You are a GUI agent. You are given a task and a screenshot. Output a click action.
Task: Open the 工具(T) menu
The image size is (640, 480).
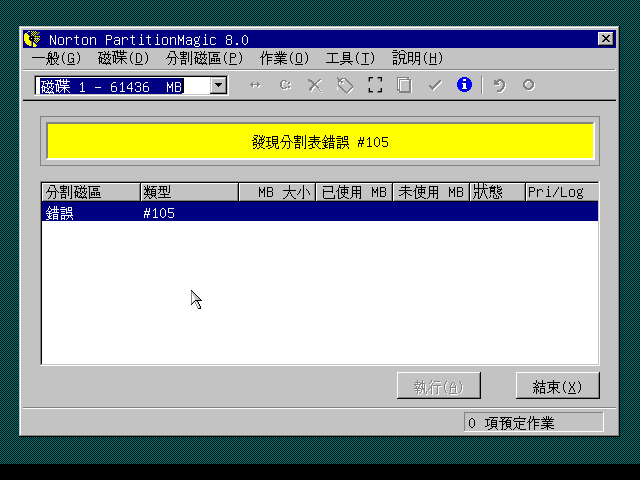click(x=350, y=58)
